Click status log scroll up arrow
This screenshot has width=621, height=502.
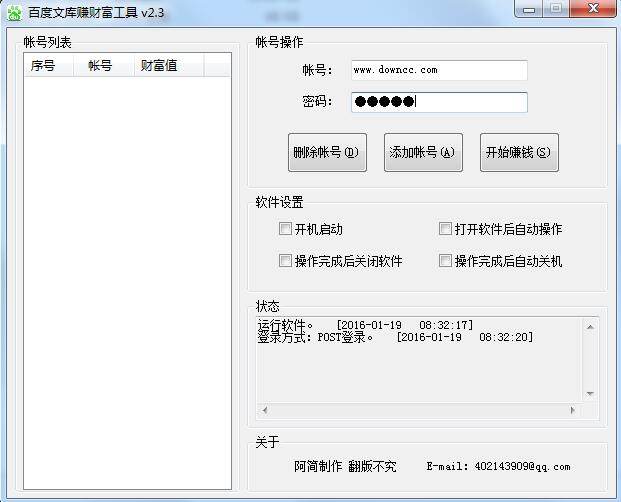[590, 327]
